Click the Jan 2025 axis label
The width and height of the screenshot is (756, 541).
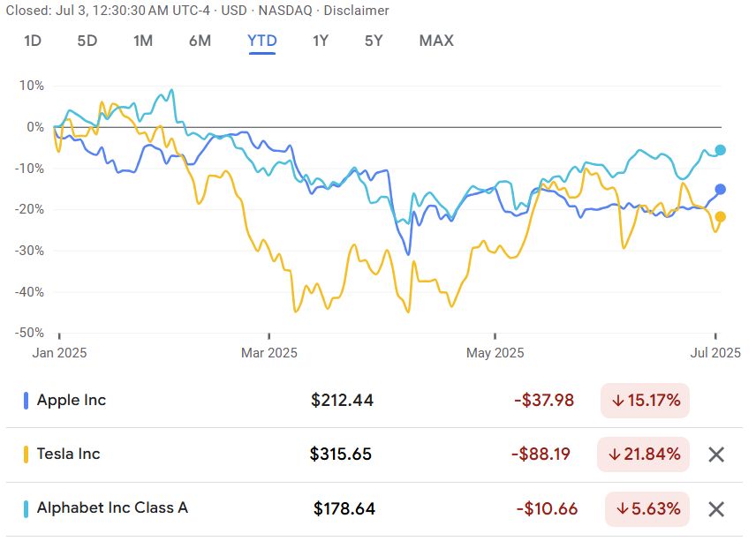point(59,353)
